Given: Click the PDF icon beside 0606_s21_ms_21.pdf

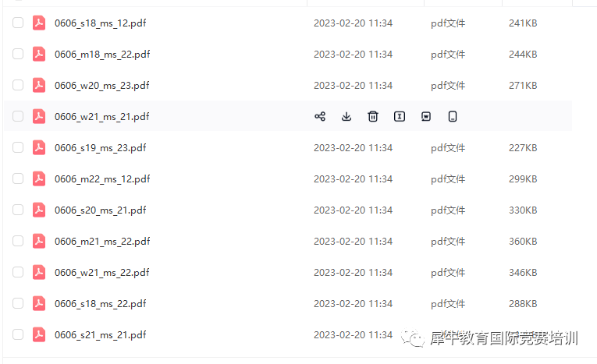Looking at the screenshot, I should (x=39, y=334).
